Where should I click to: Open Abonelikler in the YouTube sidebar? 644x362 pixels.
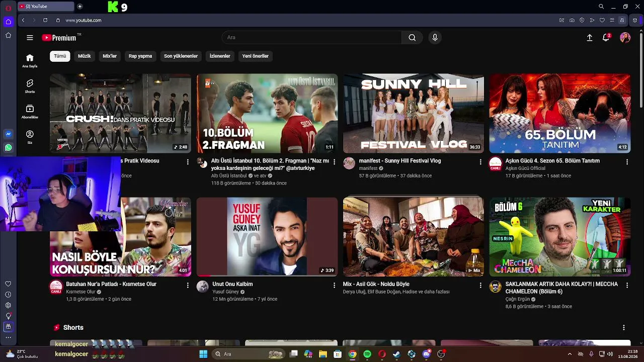tap(30, 112)
